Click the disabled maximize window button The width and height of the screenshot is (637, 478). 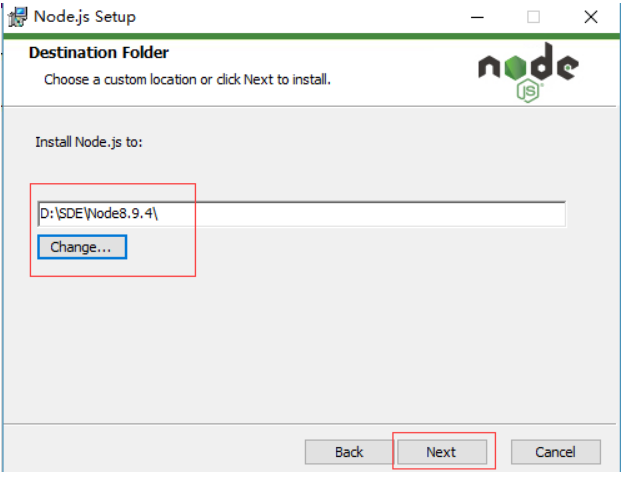pos(533,17)
